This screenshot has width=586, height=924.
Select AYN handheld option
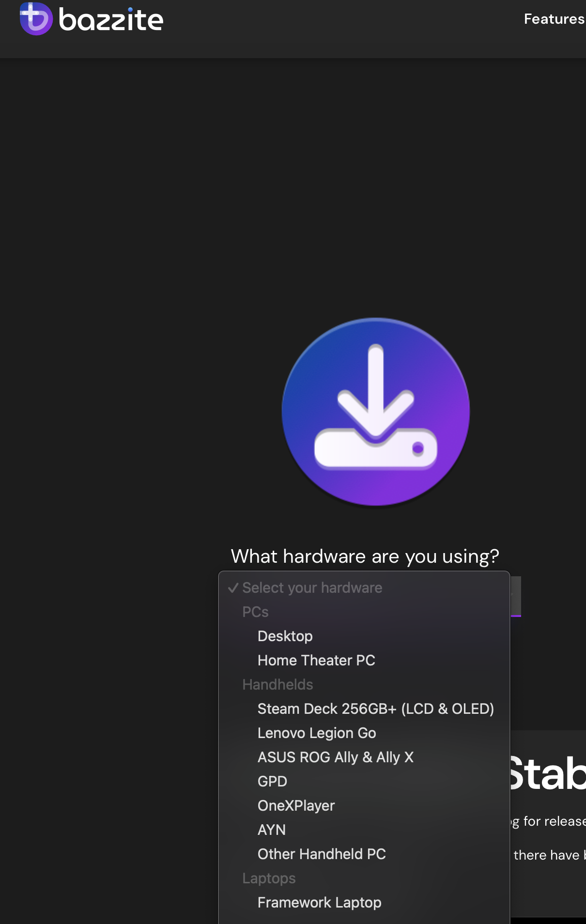point(364,830)
